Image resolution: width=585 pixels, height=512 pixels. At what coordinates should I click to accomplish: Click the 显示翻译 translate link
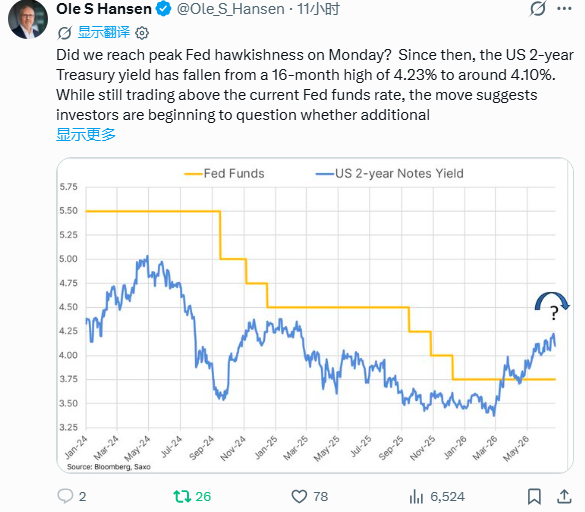point(103,32)
